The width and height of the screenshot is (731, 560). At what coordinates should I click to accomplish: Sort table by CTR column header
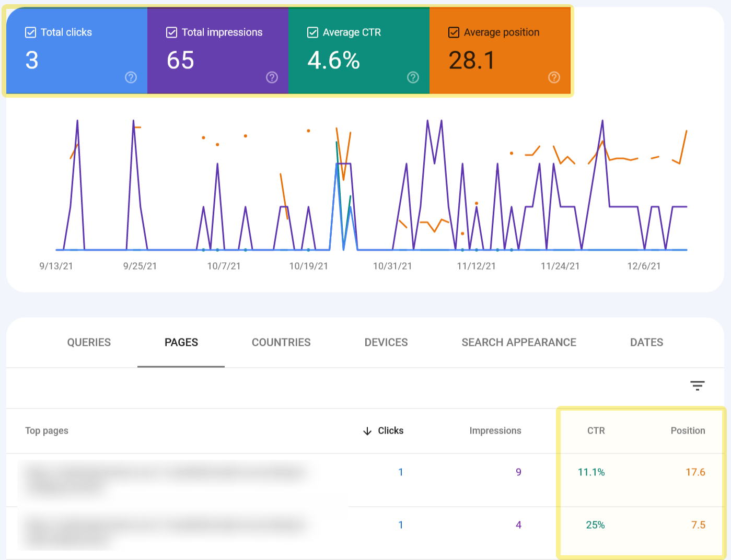coord(596,430)
